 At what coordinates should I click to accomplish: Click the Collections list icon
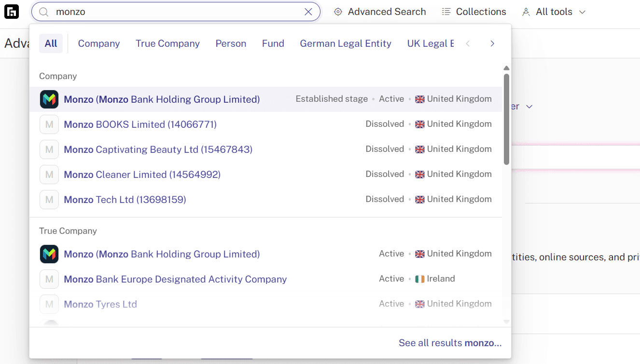446,12
